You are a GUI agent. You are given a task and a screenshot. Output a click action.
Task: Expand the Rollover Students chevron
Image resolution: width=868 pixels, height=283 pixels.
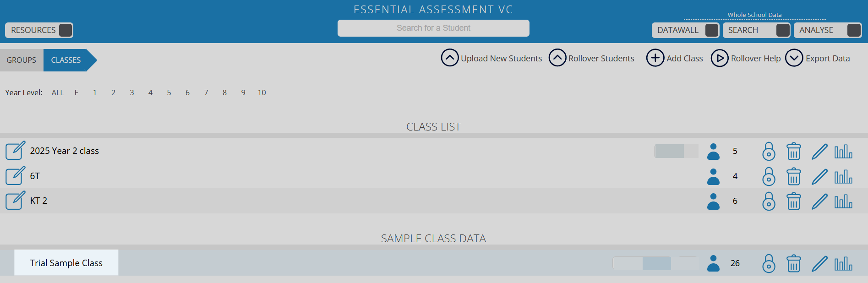tap(557, 58)
